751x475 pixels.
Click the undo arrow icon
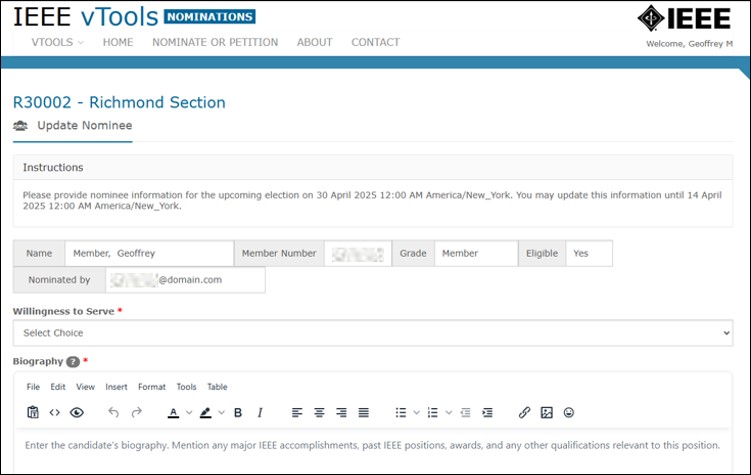coord(114,412)
